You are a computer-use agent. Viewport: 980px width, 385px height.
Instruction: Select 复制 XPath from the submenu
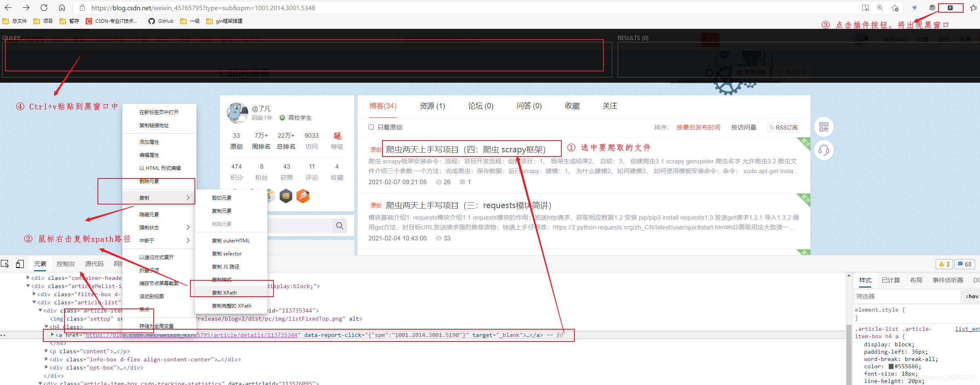tap(231, 293)
